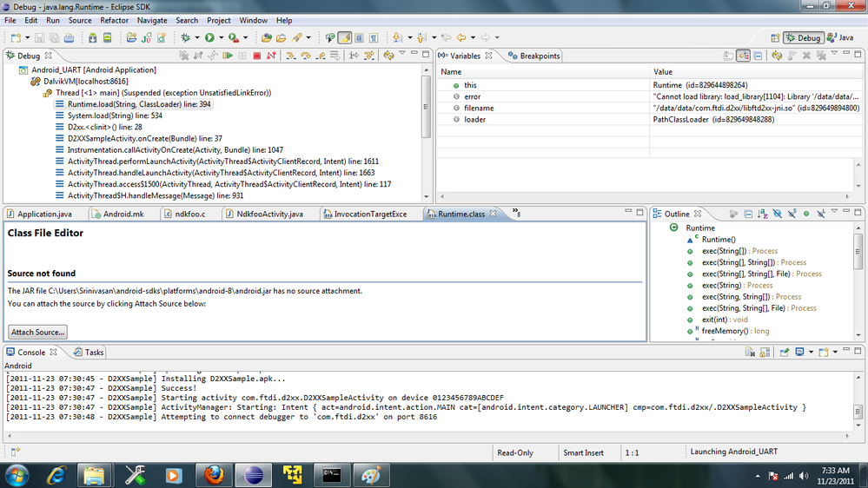This screenshot has width=868, height=488.
Task: Click the Open Perspective icon
Action: [775, 37]
